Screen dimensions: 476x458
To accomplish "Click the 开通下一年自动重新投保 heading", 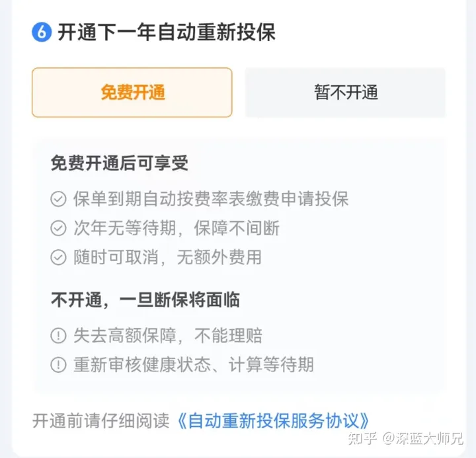I will click(x=167, y=32).
